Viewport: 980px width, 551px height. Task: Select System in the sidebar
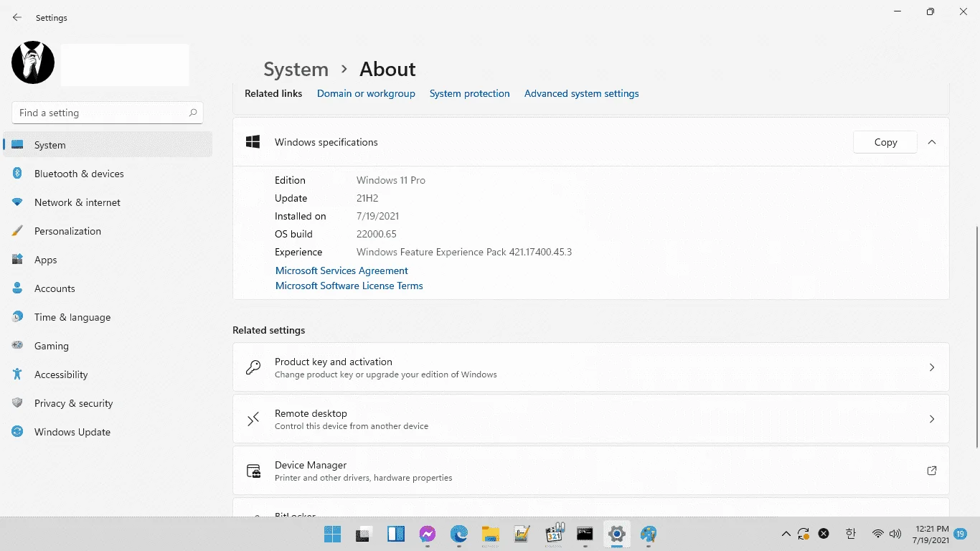[108, 145]
